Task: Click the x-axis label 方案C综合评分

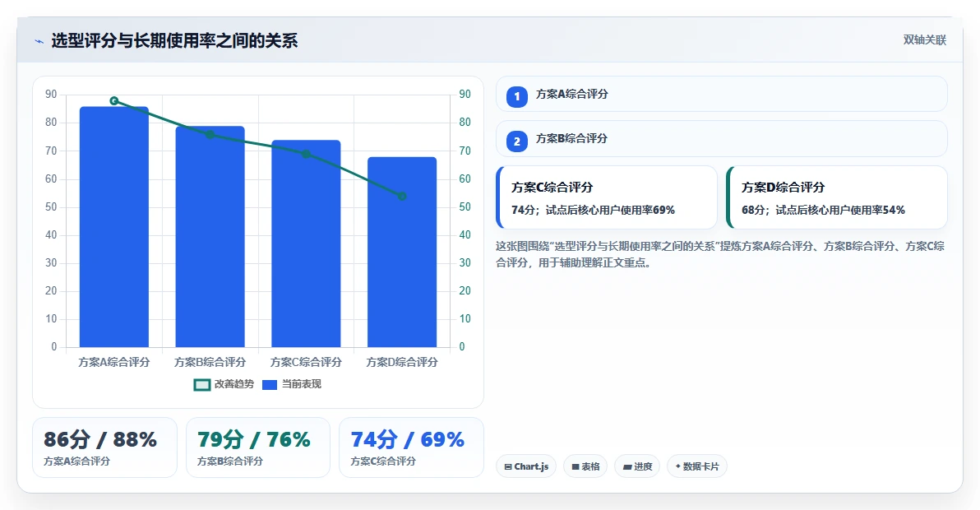Action: 306,362
